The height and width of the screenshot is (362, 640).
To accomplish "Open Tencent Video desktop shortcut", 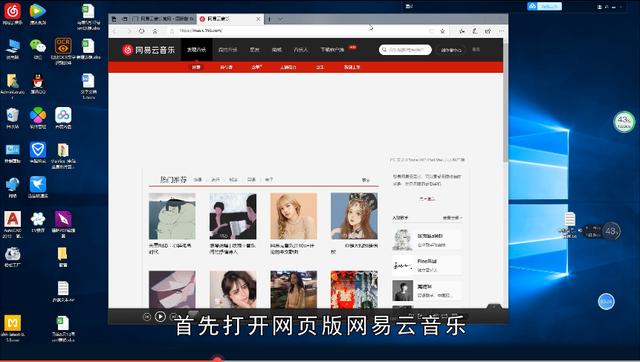I will [38, 11].
